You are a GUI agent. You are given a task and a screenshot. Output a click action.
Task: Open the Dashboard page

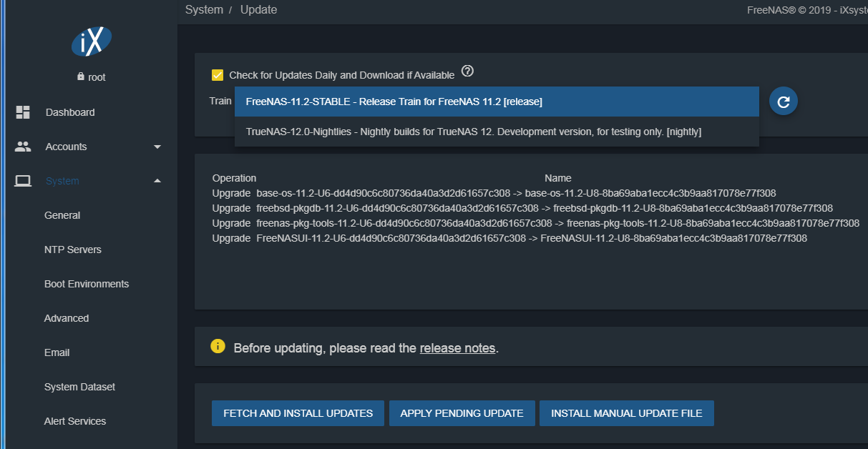coord(70,112)
